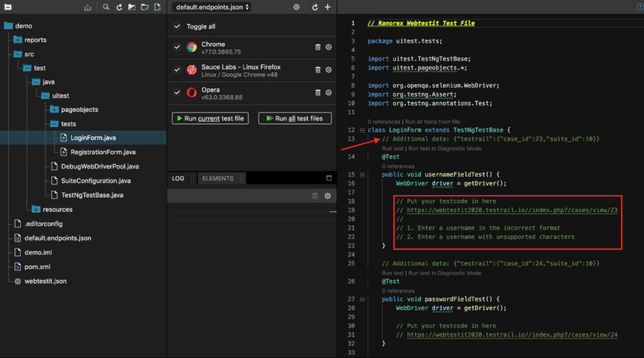Switch to the LOG tab

coord(178,179)
